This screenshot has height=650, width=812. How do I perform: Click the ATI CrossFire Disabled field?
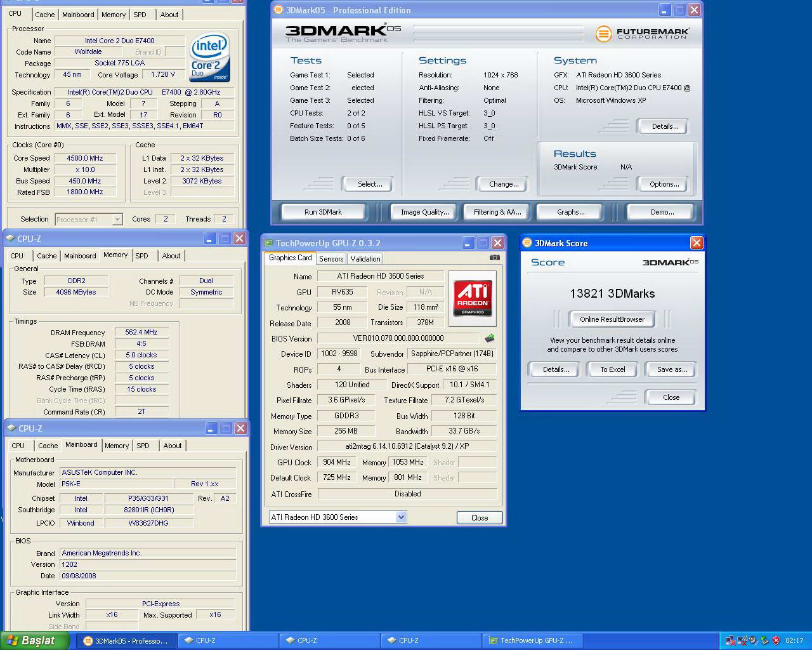[407, 494]
